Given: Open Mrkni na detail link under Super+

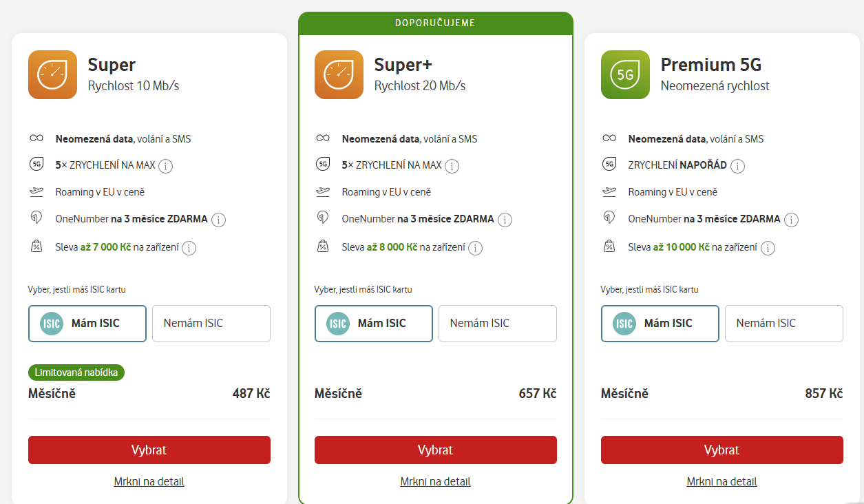Looking at the screenshot, I should click(x=436, y=481).
